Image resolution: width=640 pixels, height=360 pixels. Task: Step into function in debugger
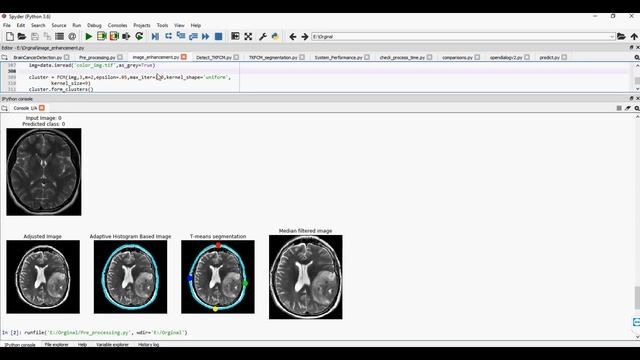coord(181,36)
